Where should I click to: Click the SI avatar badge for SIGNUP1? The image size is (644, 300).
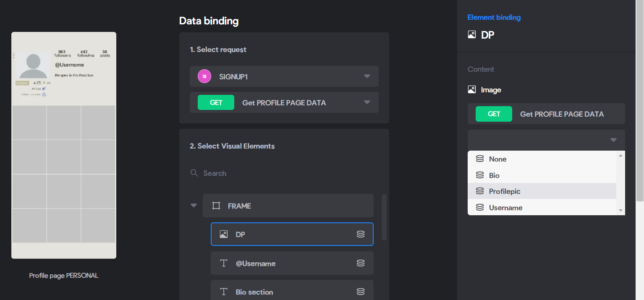coord(204,76)
